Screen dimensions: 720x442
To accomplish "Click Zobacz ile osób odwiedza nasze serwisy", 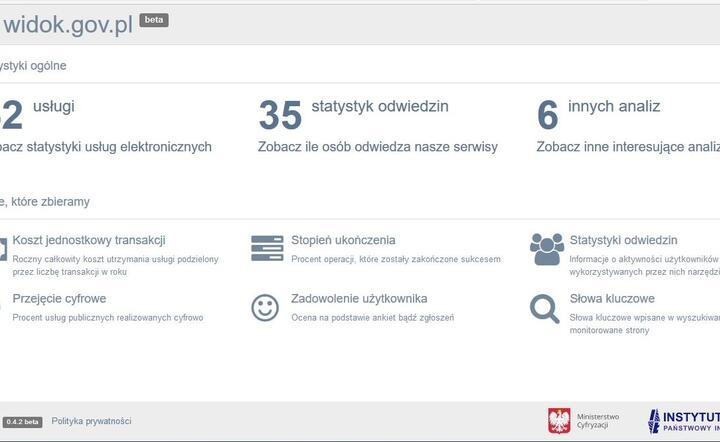I will [377, 147].
